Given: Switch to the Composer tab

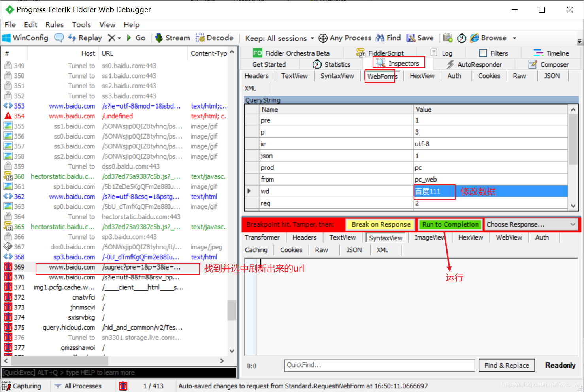Looking at the screenshot, I should 548,64.
